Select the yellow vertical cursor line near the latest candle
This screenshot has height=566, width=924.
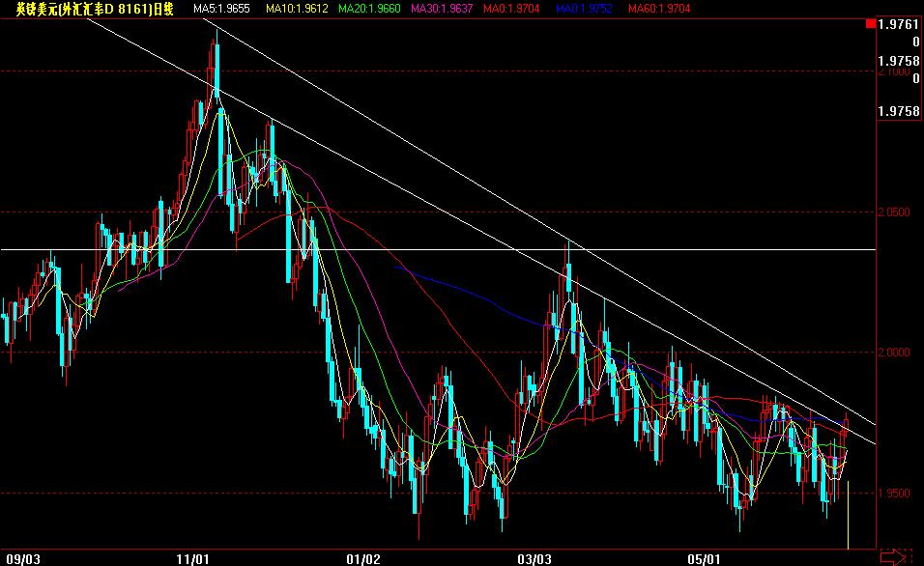point(848,516)
